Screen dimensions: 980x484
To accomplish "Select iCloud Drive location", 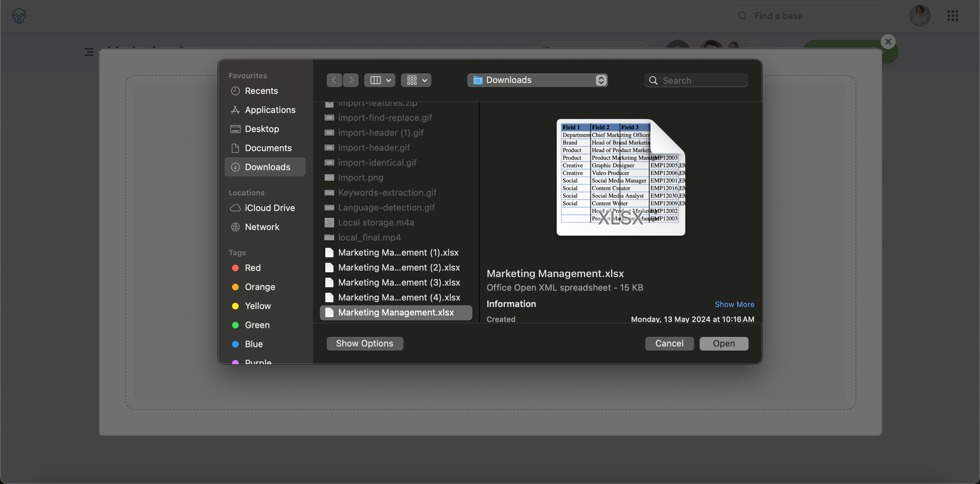I will tap(269, 208).
